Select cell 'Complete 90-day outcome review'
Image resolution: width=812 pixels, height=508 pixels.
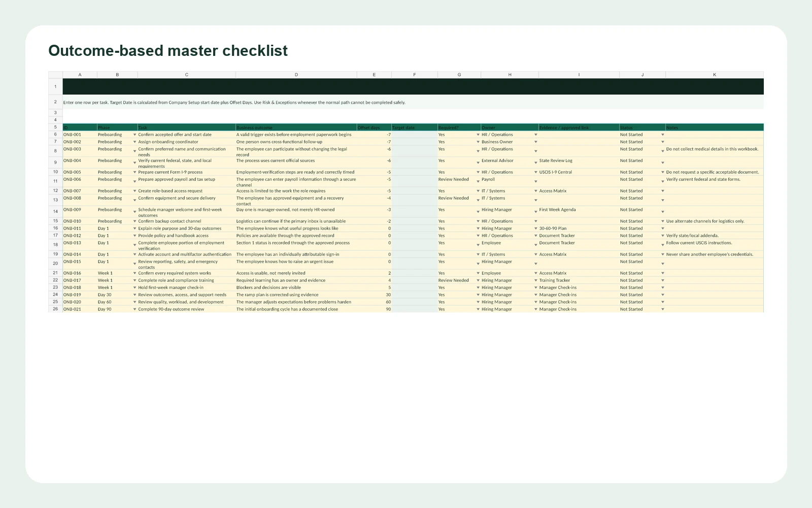tap(186, 309)
